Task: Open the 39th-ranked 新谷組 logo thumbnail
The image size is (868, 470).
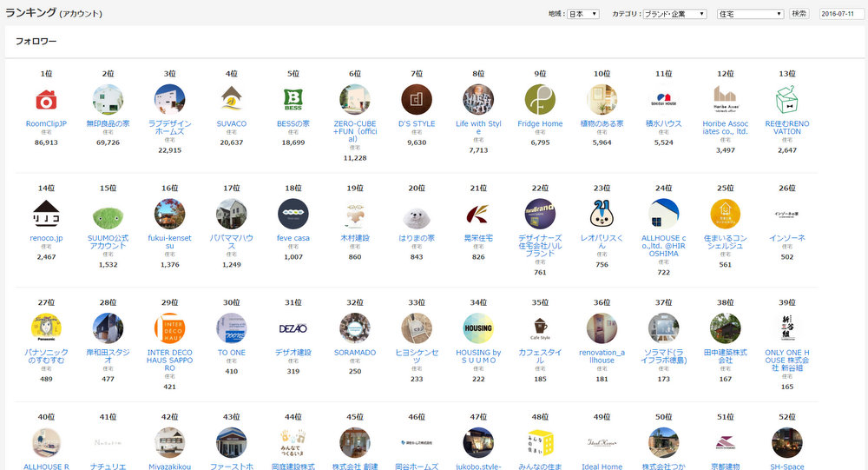Action: pos(787,328)
